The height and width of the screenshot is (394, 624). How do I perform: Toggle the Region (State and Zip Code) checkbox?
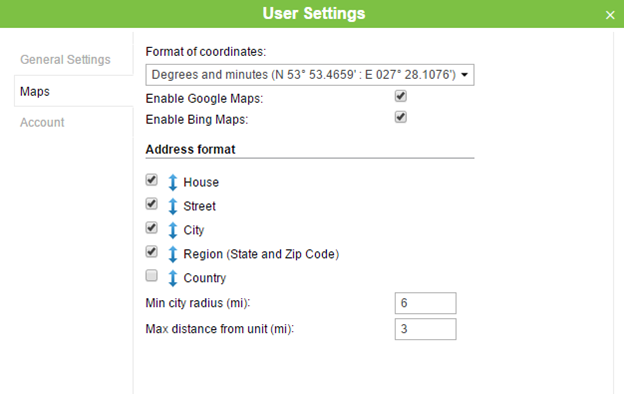click(x=151, y=252)
